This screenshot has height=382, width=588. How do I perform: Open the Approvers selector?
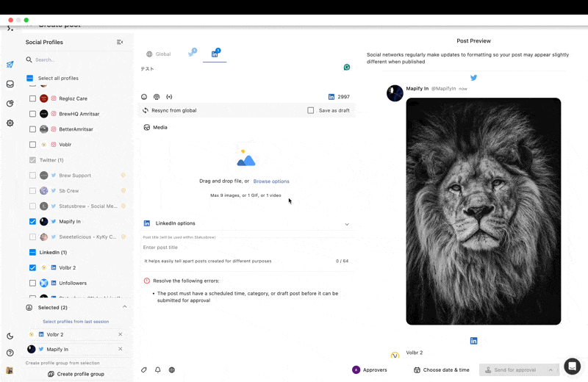click(x=370, y=370)
